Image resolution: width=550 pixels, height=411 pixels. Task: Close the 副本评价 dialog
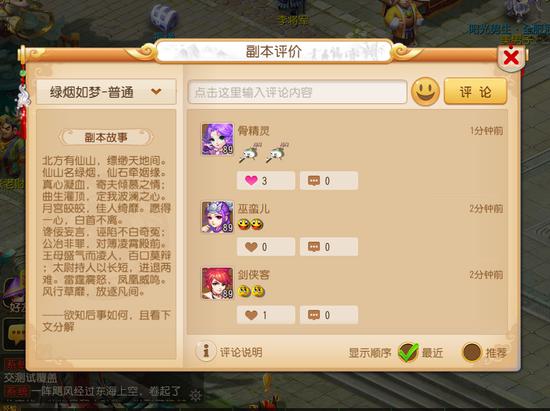click(x=511, y=58)
